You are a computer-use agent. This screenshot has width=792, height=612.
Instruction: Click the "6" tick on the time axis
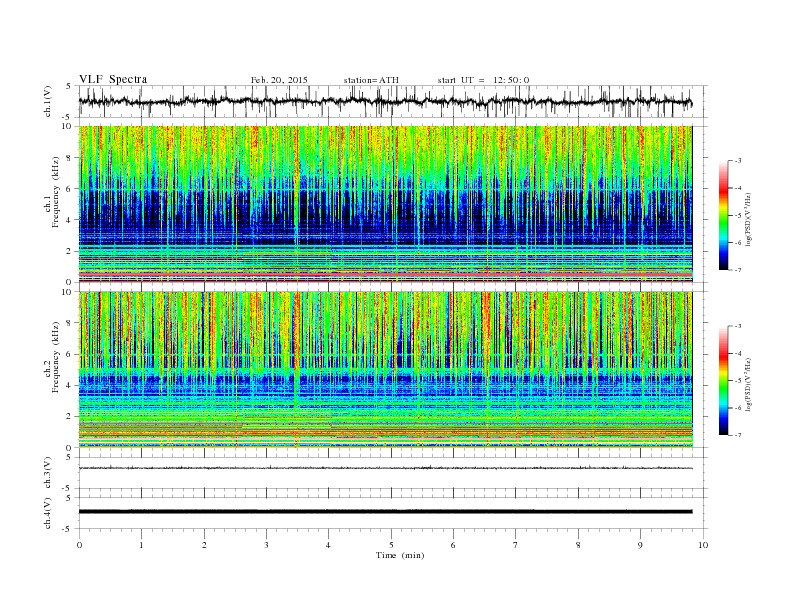tap(453, 545)
